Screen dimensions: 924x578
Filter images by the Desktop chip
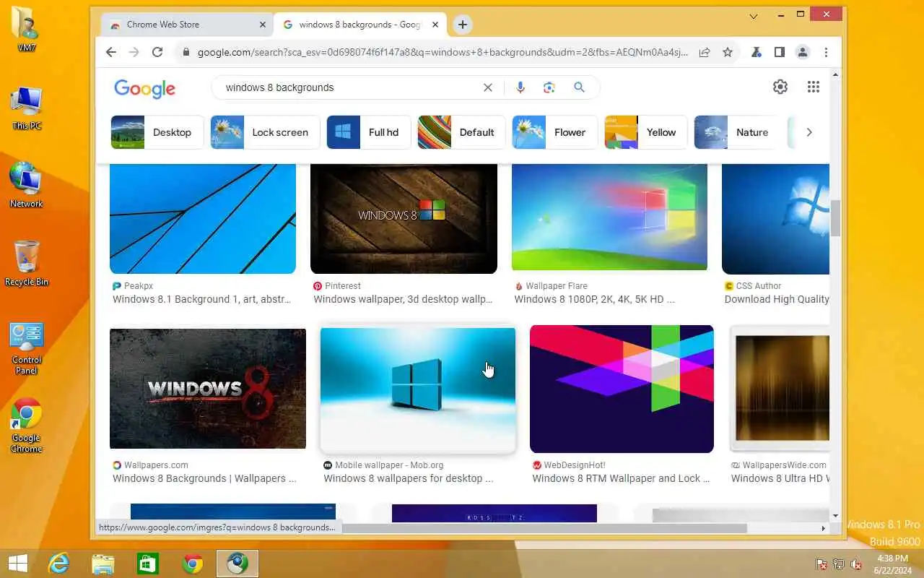tap(157, 132)
